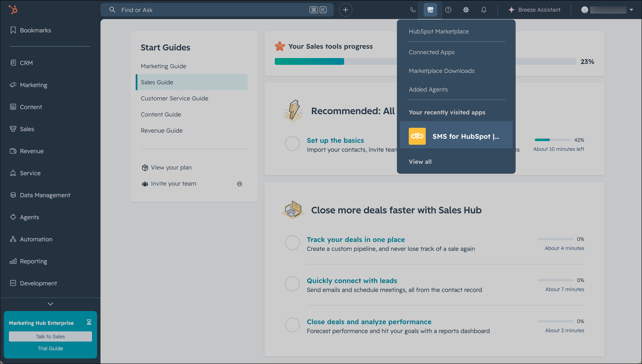Click the Sales sidebar icon
Screen dimensions: 642x364
(13, 129)
